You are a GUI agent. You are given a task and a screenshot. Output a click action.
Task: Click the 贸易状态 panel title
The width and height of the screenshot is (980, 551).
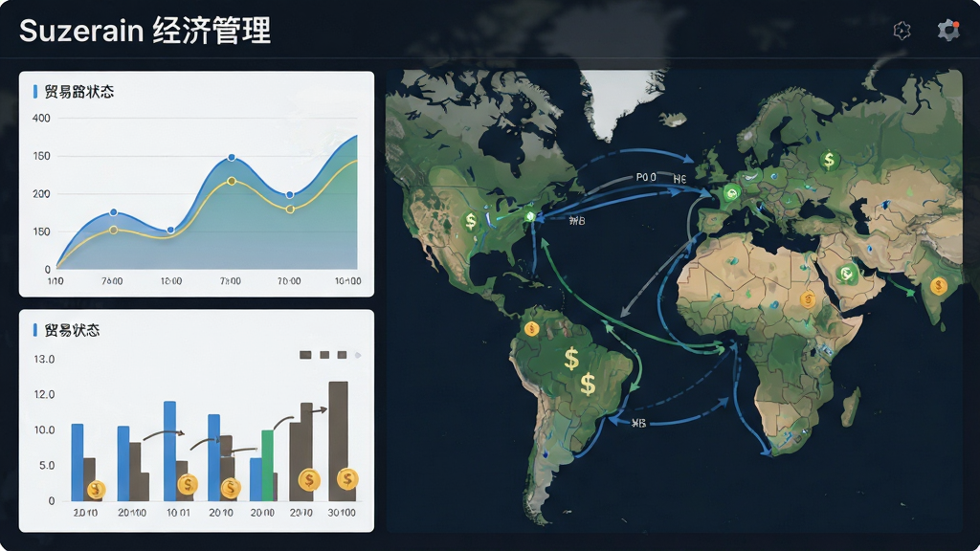(72, 330)
